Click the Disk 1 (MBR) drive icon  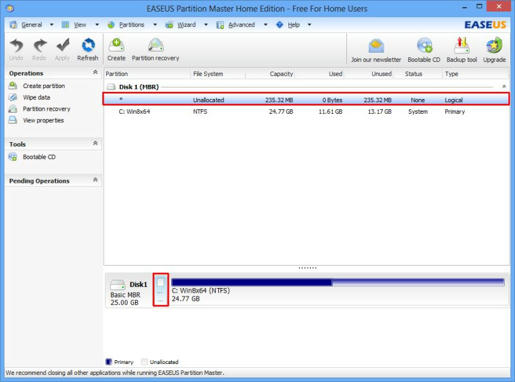[x=111, y=87]
